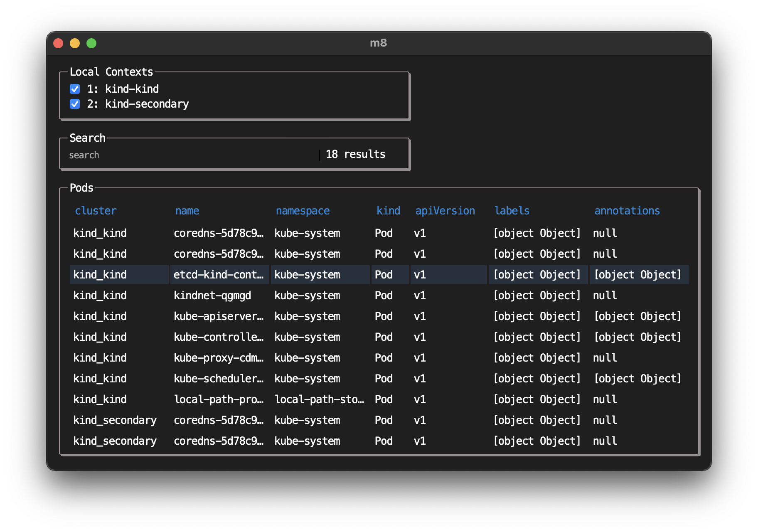Screen dimensions: 758x532
Task: Minimize the m8 window with yellow button
Action: click(75, 43)
